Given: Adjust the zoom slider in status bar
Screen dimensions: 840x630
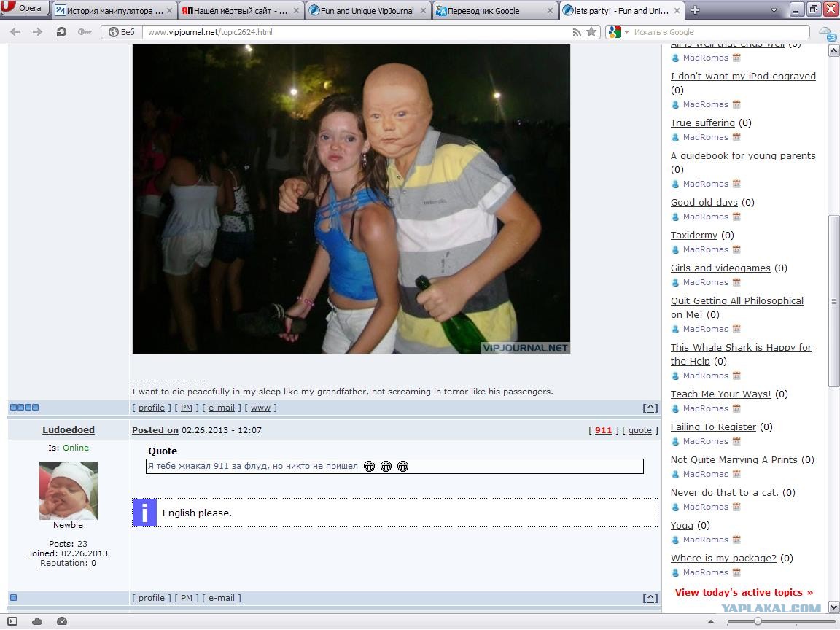Looking at the screenshot, I should pyautogui.click(x=758, y=621).
